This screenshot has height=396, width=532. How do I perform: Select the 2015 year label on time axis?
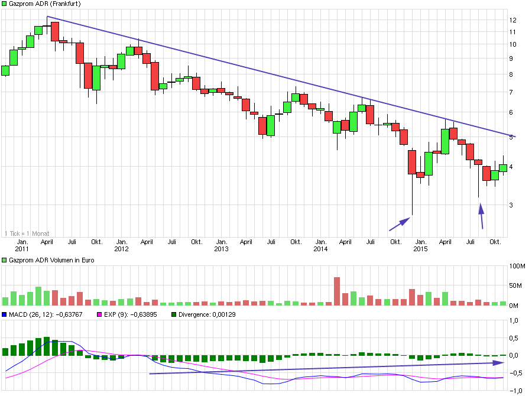coord(420,249)
